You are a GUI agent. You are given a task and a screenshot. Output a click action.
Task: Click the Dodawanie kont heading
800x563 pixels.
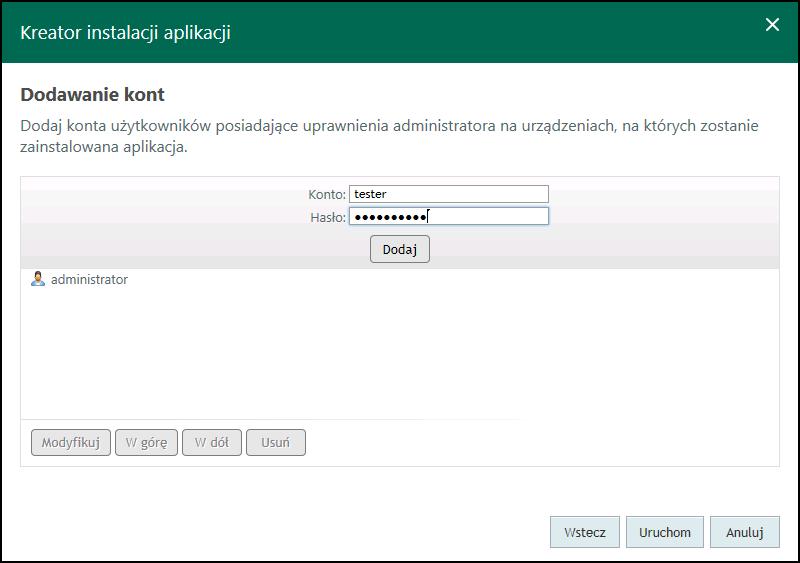92,94
